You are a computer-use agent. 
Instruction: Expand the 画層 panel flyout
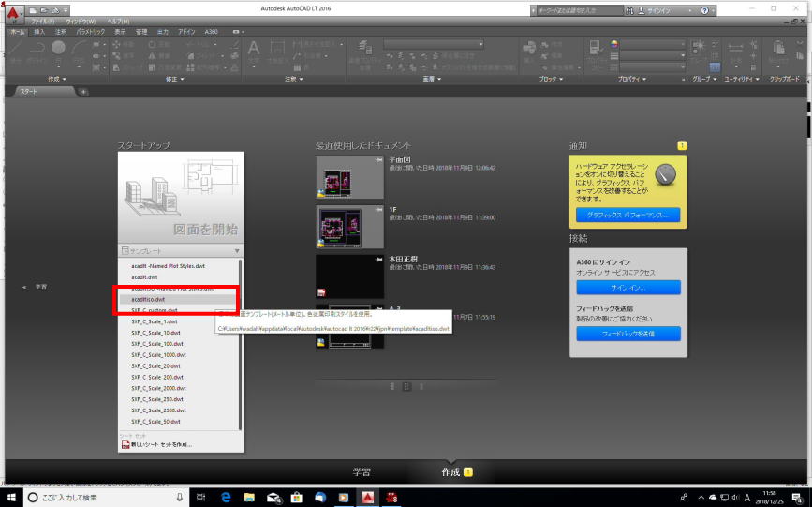pos(432,79)
